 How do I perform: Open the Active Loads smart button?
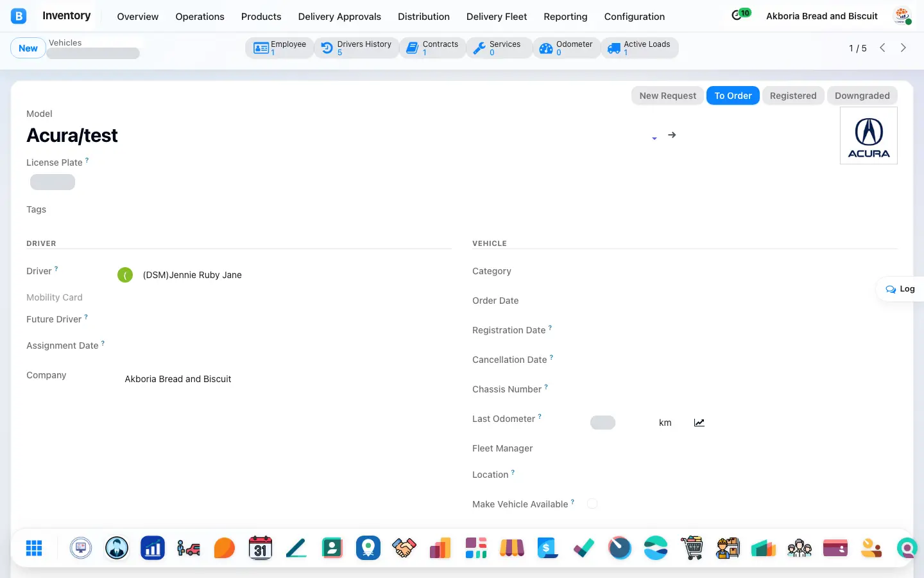pos(640,48)
